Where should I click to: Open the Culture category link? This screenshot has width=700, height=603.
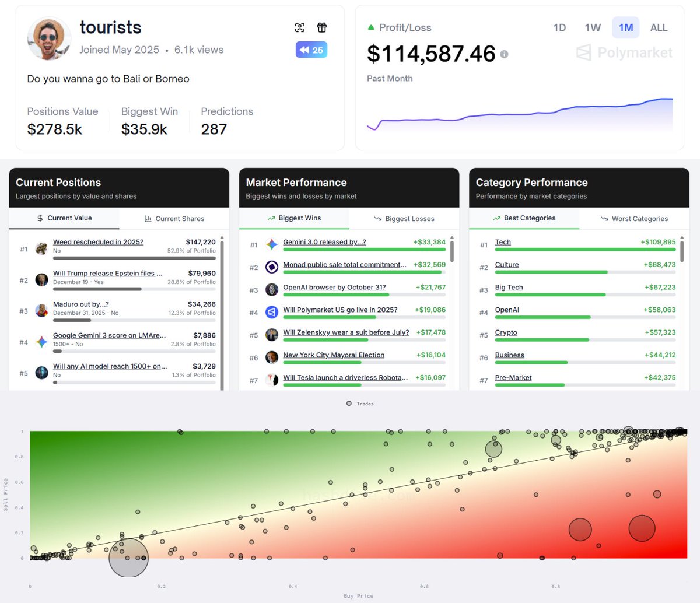[x=507, y=265]
